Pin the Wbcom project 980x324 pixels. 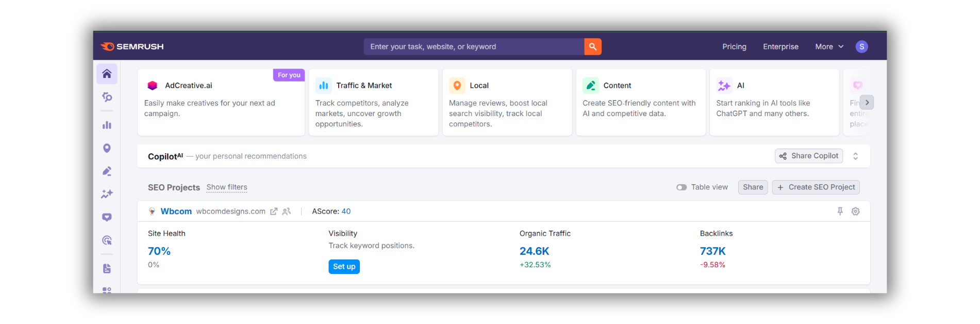(x=840, y=211)
